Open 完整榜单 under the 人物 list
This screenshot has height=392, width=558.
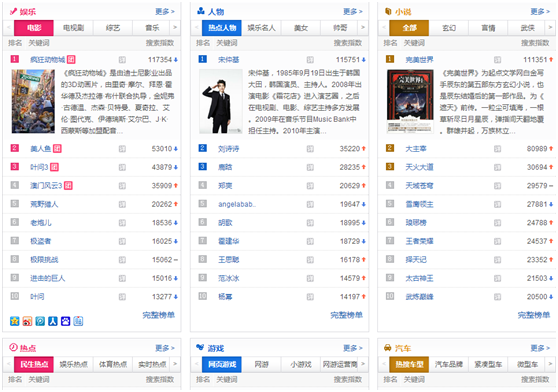coord(346,315)
